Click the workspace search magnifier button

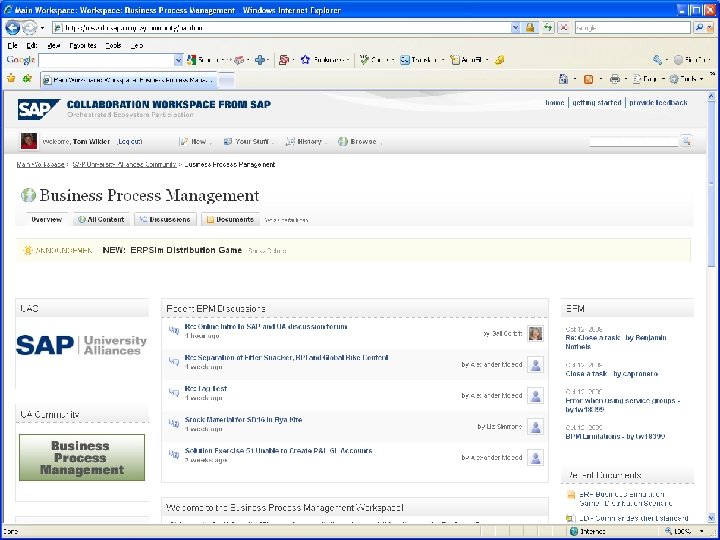pos(686,141)
